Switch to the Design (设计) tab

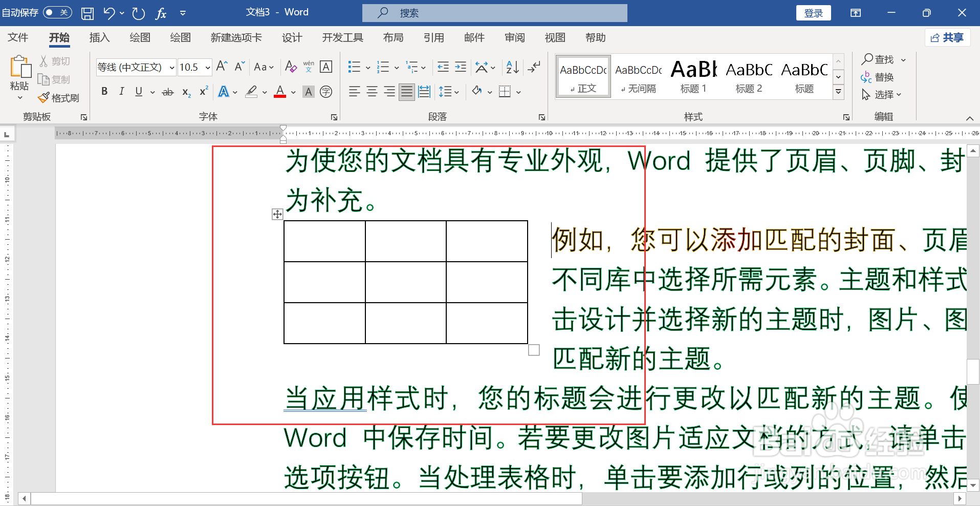click(292, 37)
